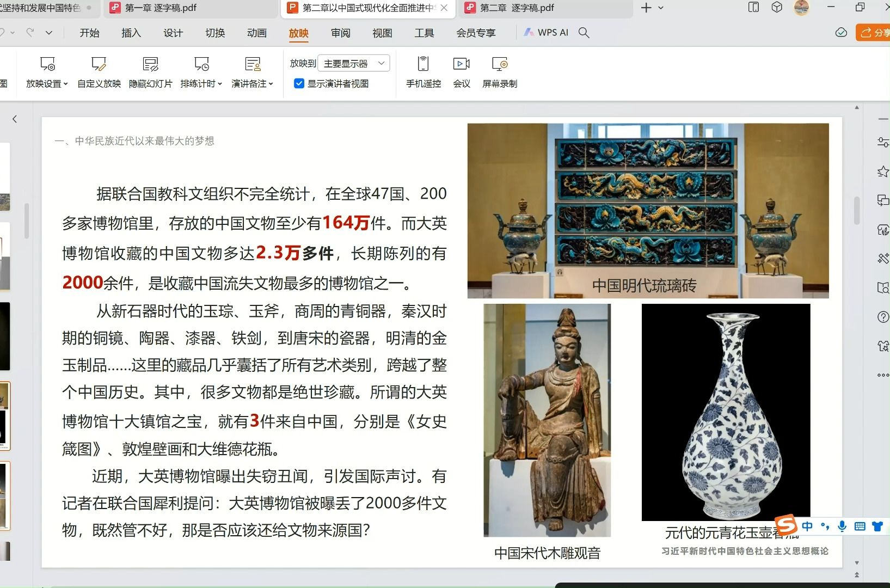890x588 pixels.
Task: Start a 会议 meeting
Action: pyautogui.click(x=462, y=72)
